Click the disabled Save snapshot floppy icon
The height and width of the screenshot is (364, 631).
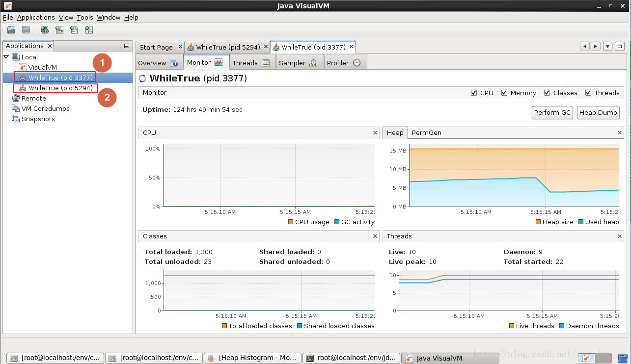(x=26, y=29)
